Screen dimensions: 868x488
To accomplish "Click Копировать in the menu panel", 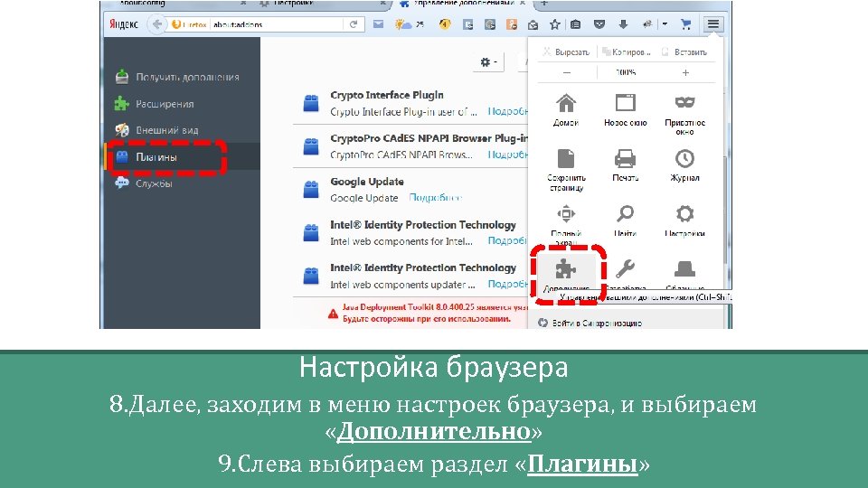I will [627, 52].
